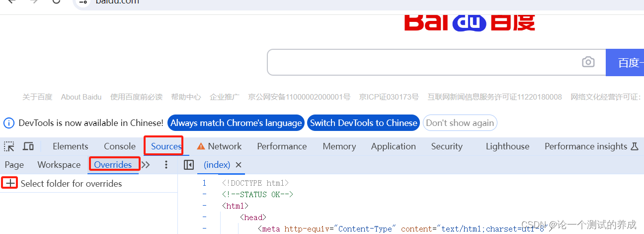Click Switch DevTools to Chinese
644x234 pixels.
coord(363,123)
